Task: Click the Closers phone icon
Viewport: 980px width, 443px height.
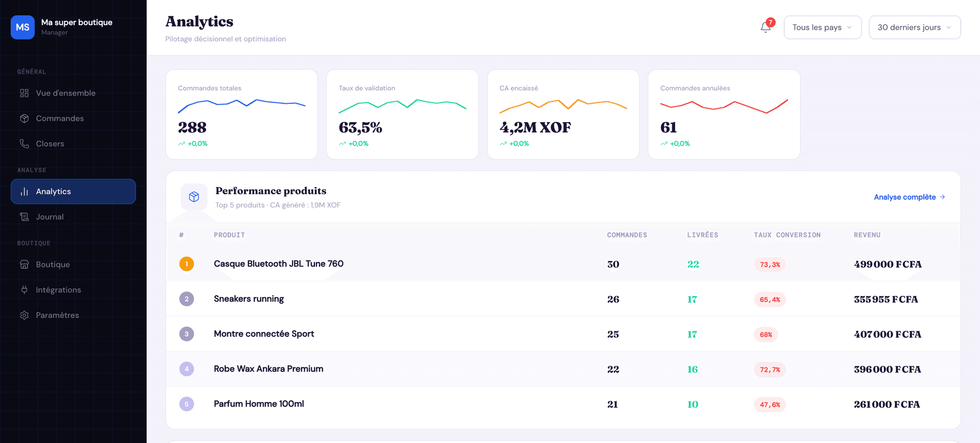Action: [24, 144]
